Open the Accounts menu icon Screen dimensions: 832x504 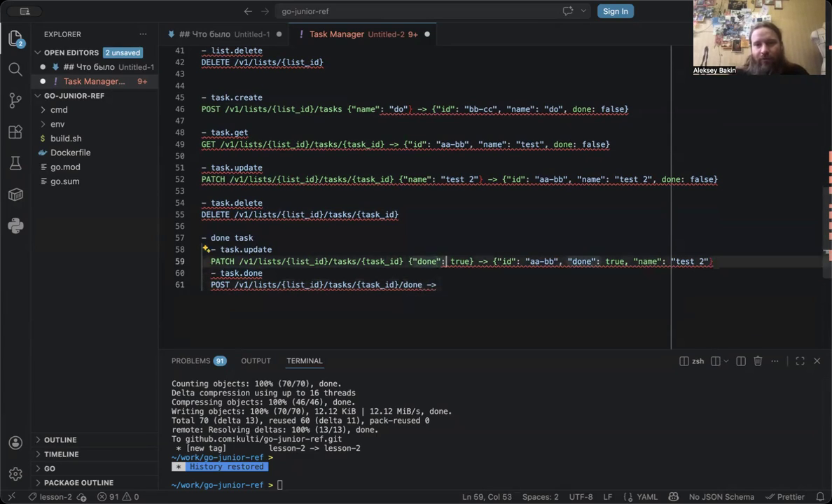click(x=15, y=442)
